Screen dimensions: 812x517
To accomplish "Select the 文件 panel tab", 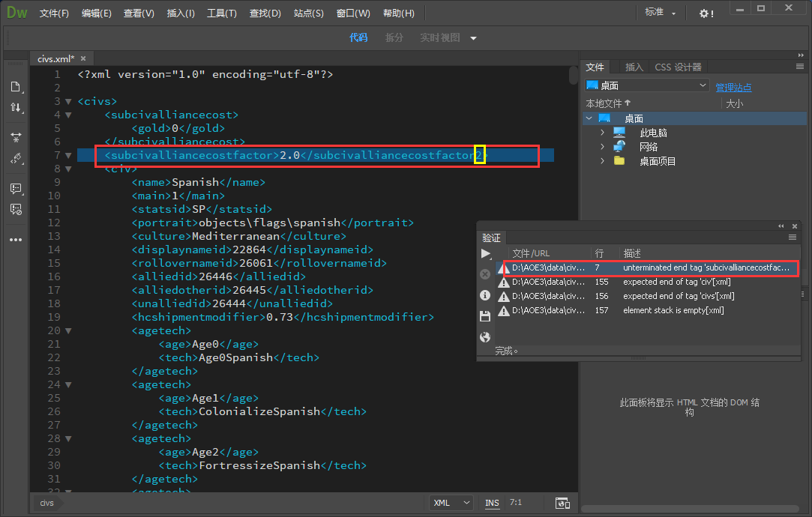I will 595,67.
